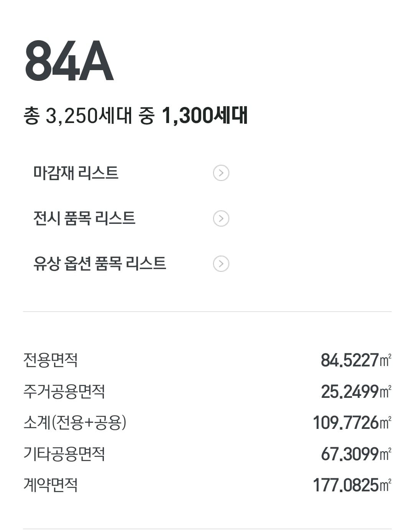Click the 67.3099㎡ area value
Image resolution: width=414 pixels, height=532 pixels.
(x=355, y=454)
